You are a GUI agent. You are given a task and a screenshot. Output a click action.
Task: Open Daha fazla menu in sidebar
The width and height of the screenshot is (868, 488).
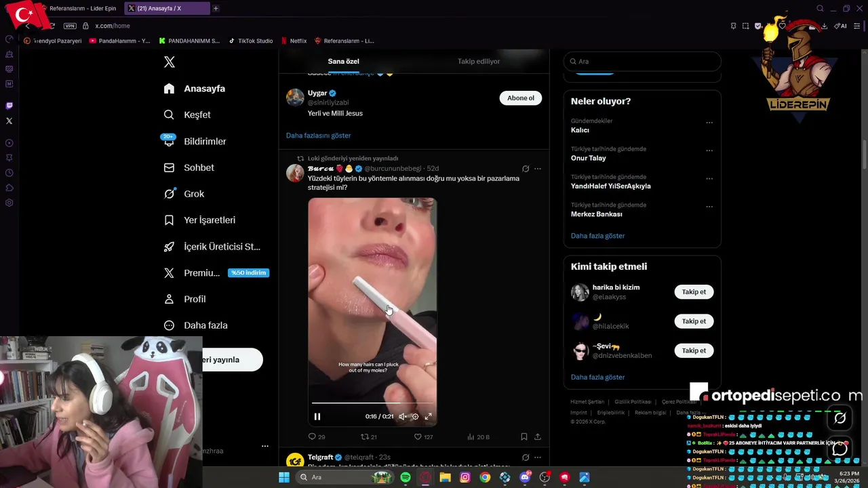pos(195,325)
